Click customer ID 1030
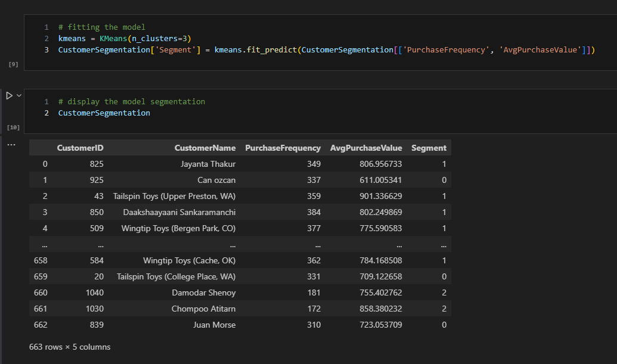The image size is (617, 364). pos(95,309)
